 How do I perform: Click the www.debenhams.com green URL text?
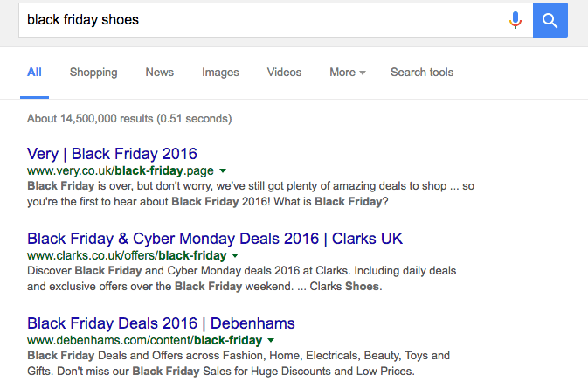[144, 340]
